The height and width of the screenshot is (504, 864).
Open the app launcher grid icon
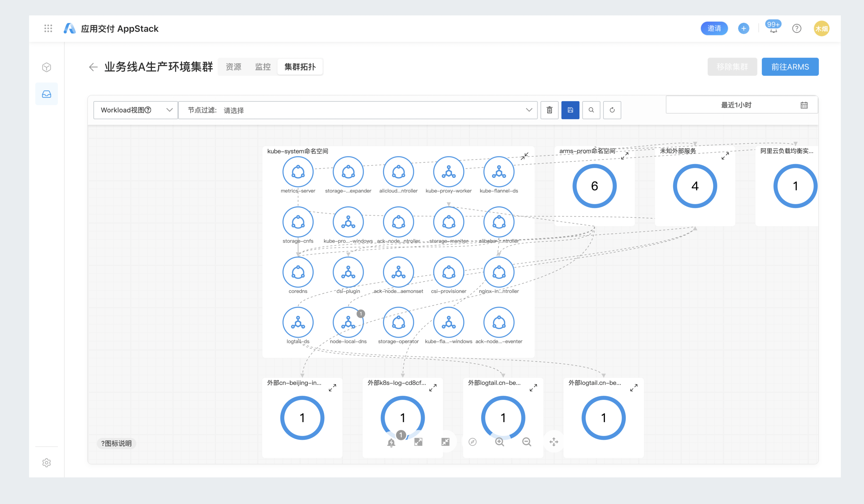pos(48,28)
